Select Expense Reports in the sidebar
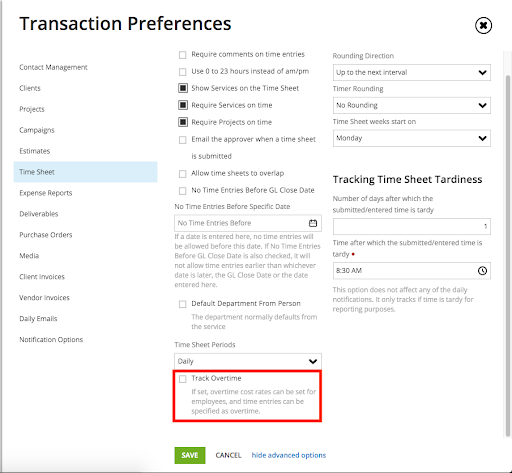This screenshot has width=512, height=473. (x=46, y=193)
